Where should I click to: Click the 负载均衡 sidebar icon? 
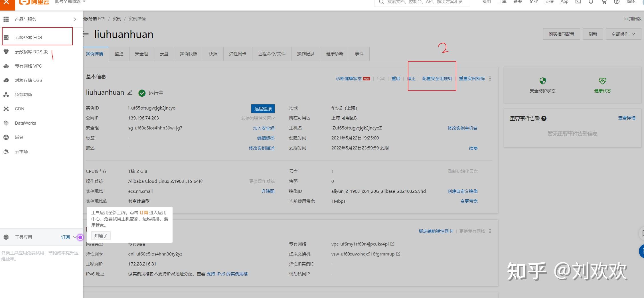[x=6, y=95]
